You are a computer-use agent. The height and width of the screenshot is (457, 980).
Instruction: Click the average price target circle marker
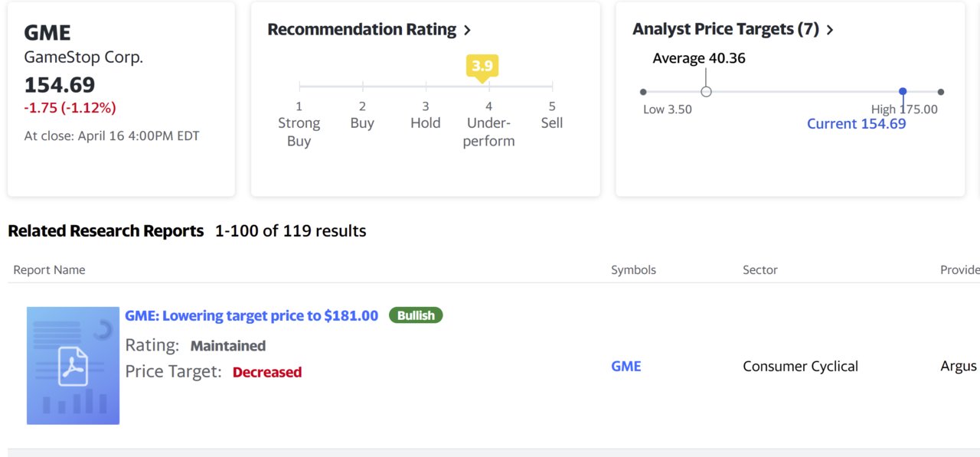click(x=706, y=92)
